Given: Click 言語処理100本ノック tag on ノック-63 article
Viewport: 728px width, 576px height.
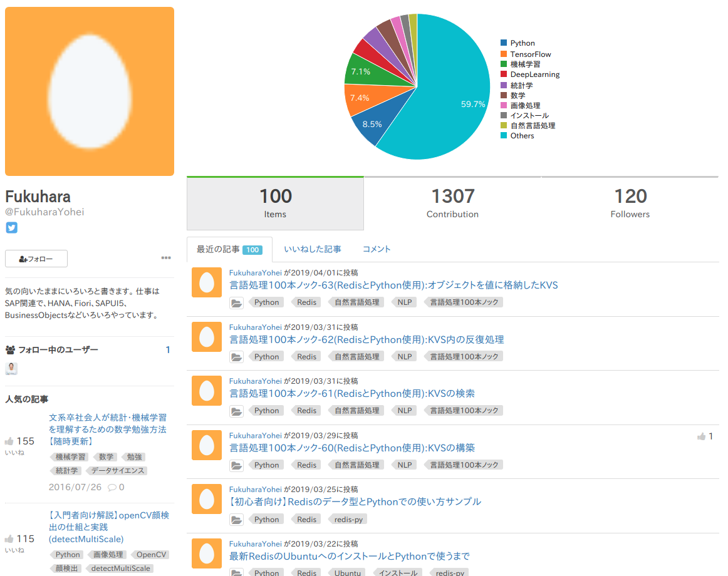Looking at the screenshot, I should coord(464,302).
